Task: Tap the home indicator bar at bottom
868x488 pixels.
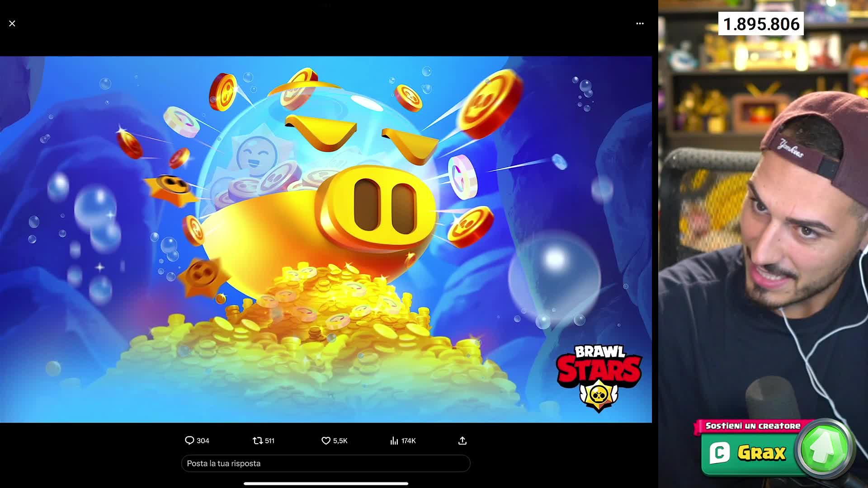Action: point(325,483)
